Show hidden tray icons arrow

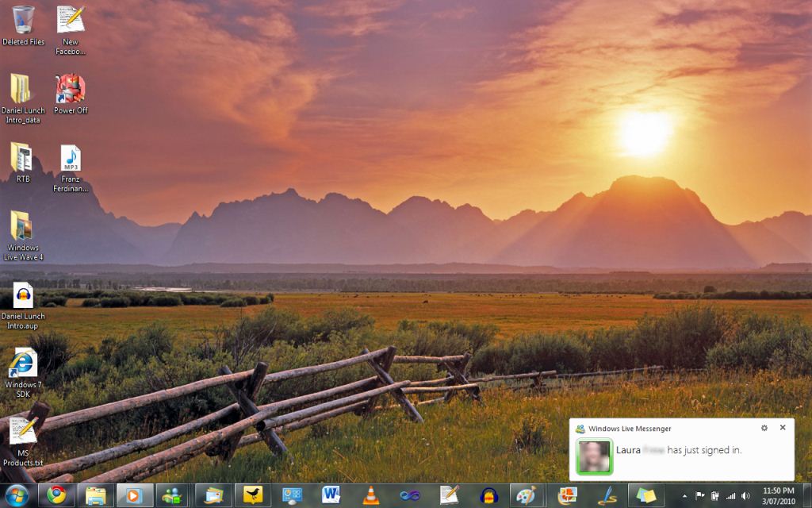point(684,496)
